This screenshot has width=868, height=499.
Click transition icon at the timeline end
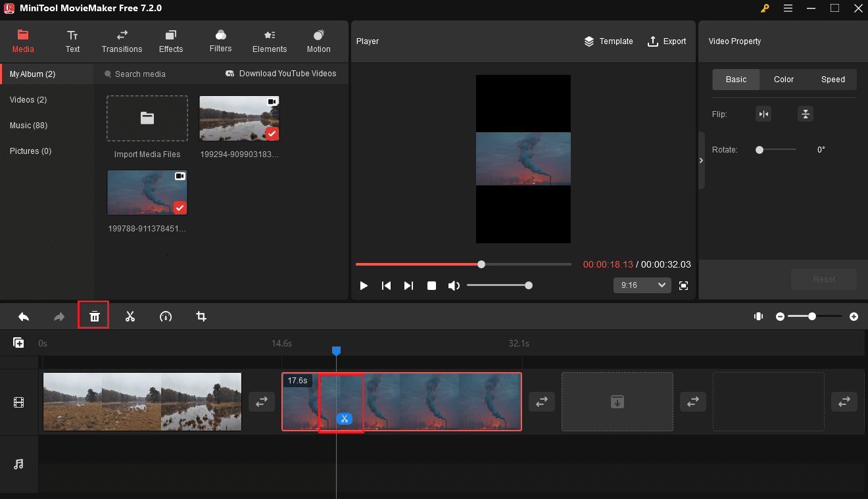[x=844, y=402]
